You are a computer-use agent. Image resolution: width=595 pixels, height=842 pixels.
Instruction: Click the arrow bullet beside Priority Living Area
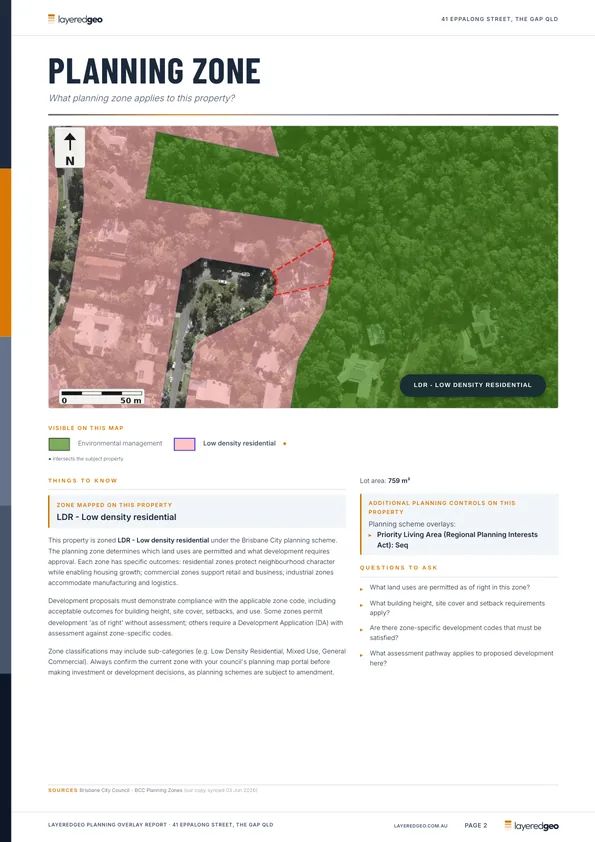[370, 535]
